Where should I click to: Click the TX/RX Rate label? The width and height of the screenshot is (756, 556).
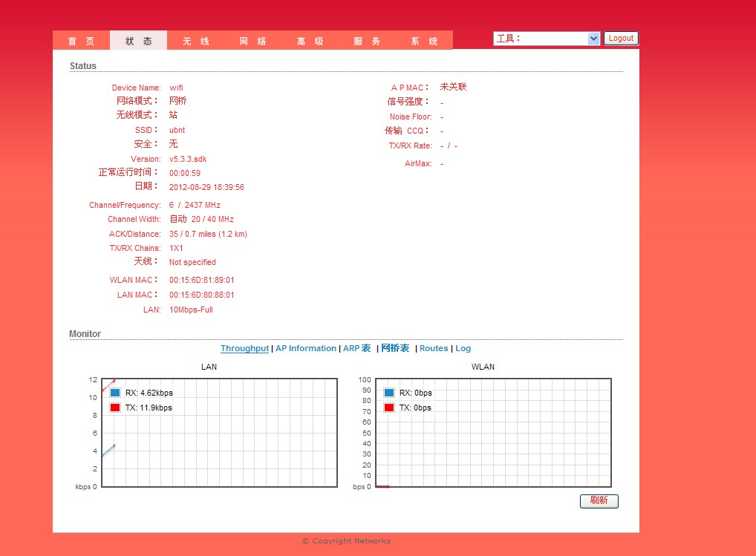[410, 145]
